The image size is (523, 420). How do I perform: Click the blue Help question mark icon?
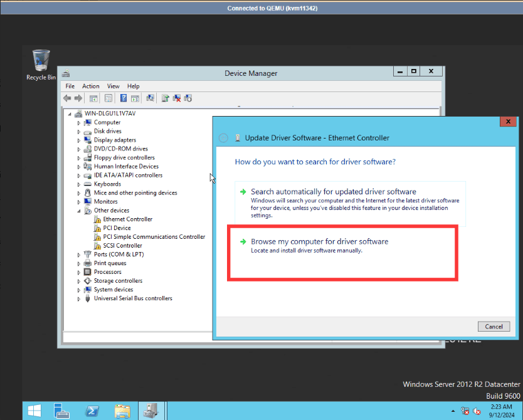(x=124, y=98)
